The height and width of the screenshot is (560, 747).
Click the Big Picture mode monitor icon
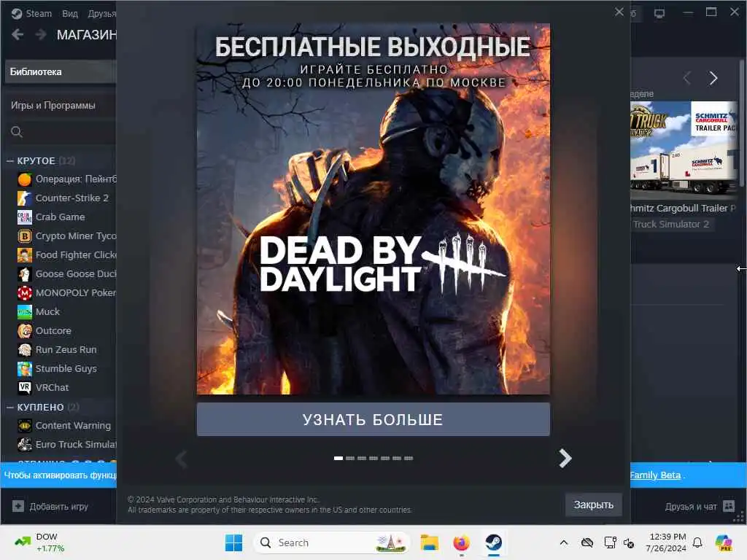coord(659,13)
